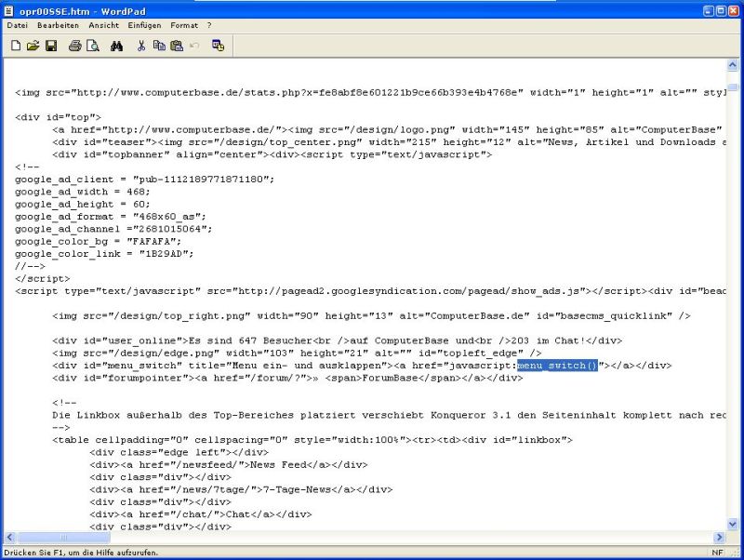Open the Bearbeiten menu
Image resolution: width=744 pixels, height=560 pixels.
pyautogui.click(x=58, y=25)
